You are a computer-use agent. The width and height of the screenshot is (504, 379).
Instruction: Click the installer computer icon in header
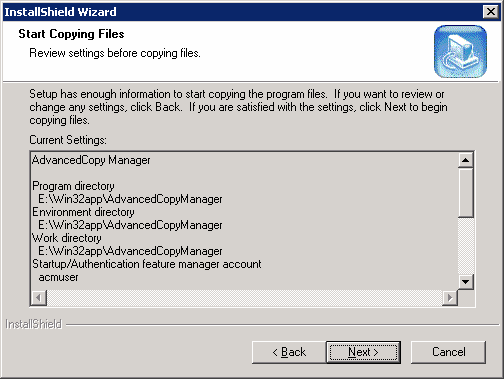pos(460,52)
